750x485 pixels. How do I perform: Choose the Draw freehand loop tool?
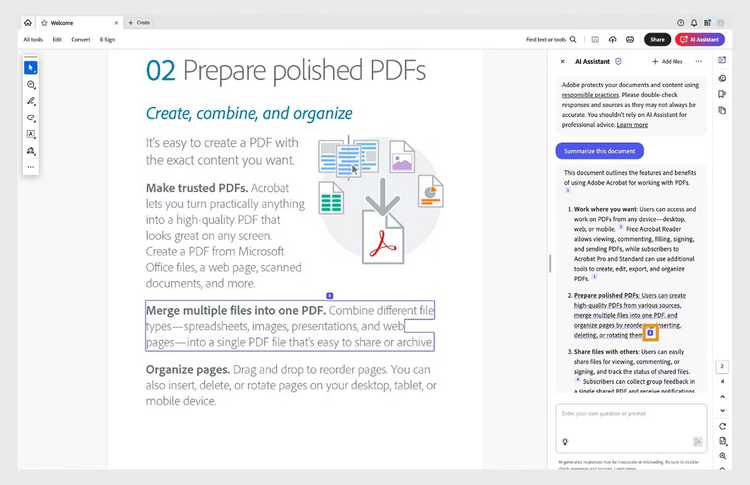pyautogui.click(x=31, y=118)
